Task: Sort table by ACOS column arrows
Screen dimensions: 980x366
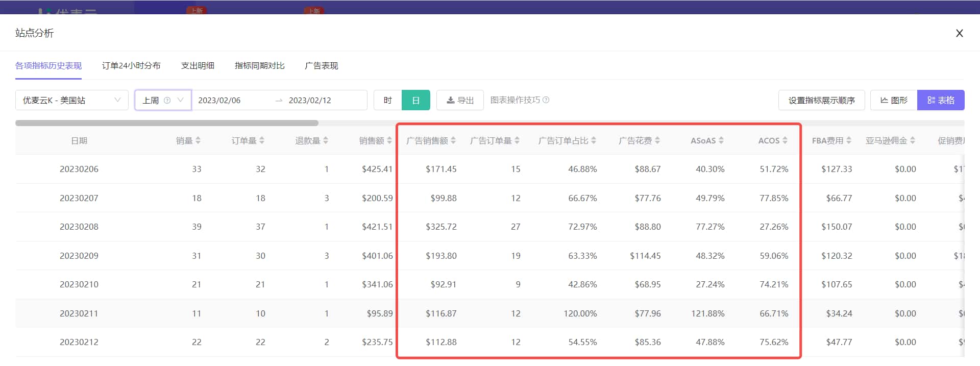Action: 785,140
